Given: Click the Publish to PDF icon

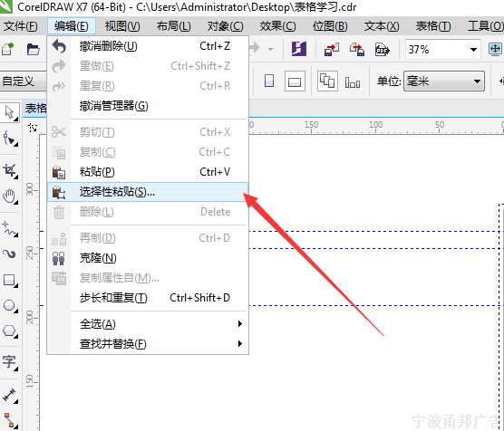Looking at the screenshot, I should [382, 50].
